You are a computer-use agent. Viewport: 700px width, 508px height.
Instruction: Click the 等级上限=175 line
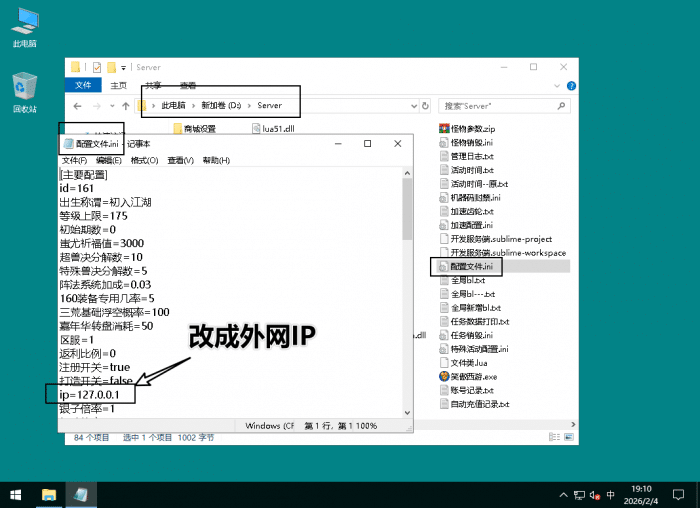point(94,216)
